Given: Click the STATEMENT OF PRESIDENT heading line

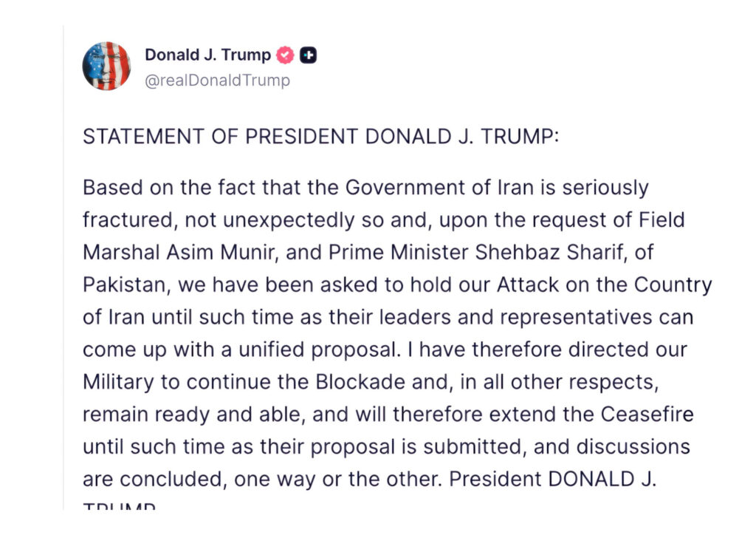Looking at the screenshot, I should (x=321, y=137).
